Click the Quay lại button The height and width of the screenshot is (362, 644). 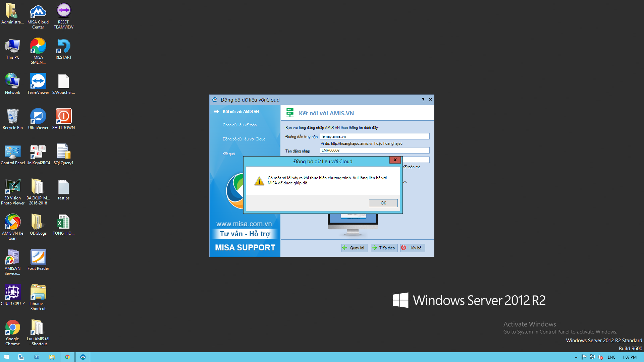coord(354,248)
